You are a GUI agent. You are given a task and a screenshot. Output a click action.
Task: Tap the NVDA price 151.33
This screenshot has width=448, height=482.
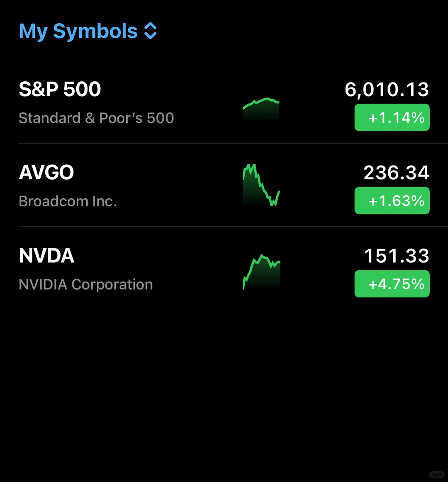397,256
